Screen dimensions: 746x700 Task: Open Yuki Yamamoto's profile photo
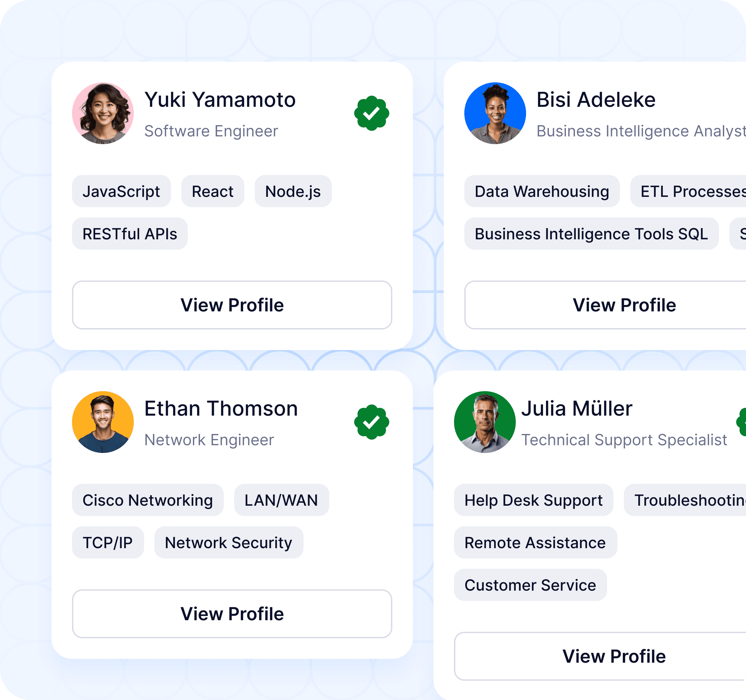tap(103, 113)
